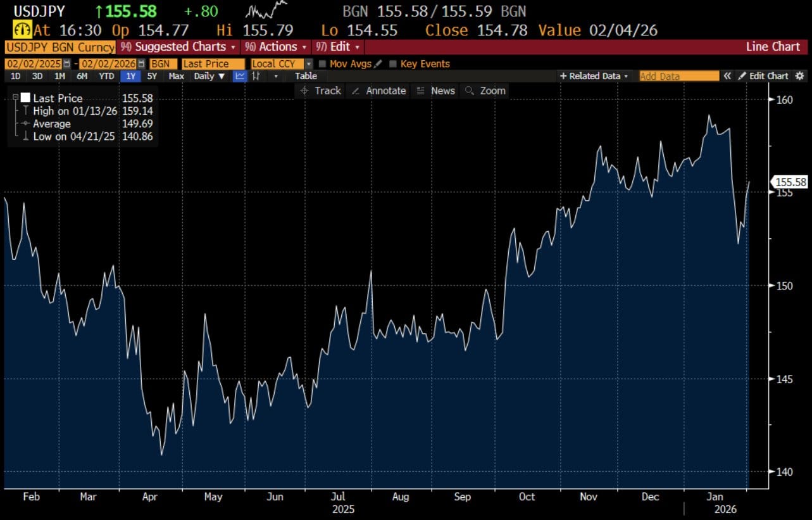Screen dimensions: 812x520
Task: Activate the Track crosshair tool
Action: tap(320, 91)
